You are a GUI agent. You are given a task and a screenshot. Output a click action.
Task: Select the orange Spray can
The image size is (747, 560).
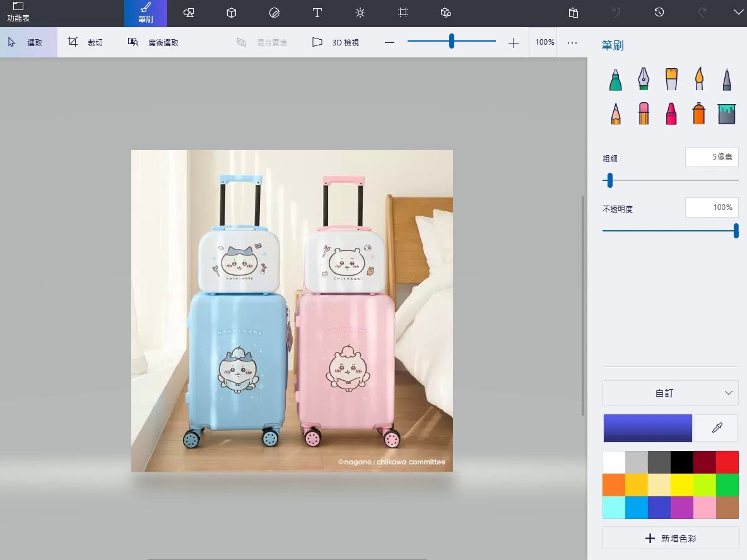coord(699,114)
